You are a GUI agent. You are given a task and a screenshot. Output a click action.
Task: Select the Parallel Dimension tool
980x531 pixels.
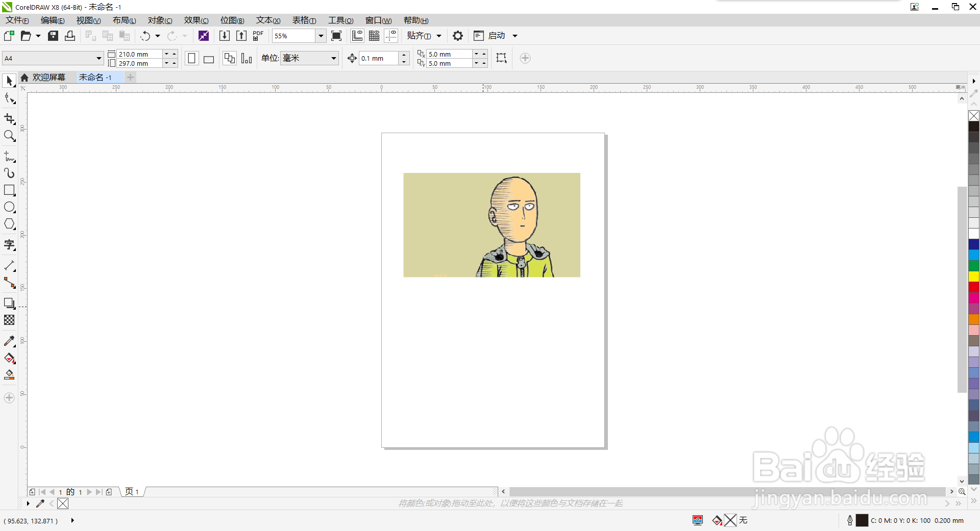(x=9, y=266)
